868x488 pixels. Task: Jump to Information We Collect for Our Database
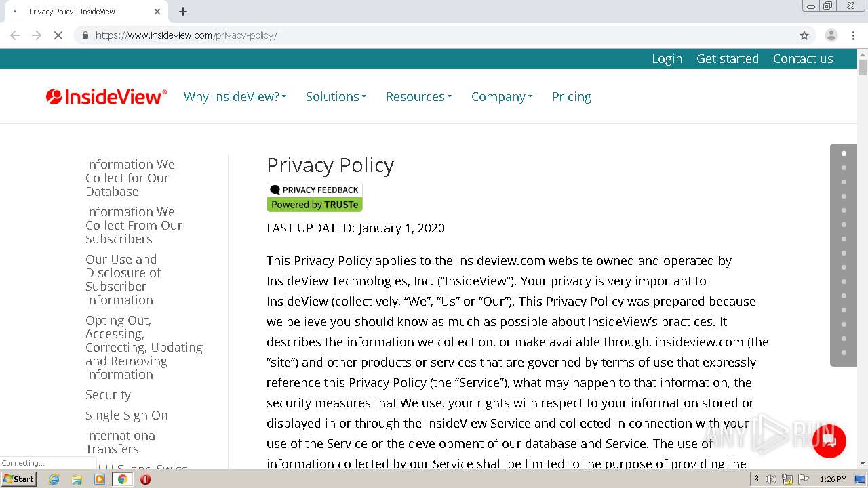click(130, 178)
